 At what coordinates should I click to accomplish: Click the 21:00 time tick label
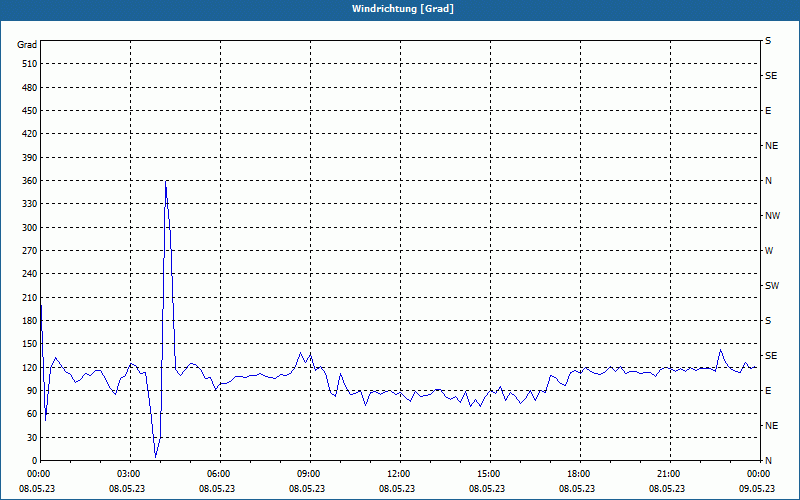click(x=670, y=474)
